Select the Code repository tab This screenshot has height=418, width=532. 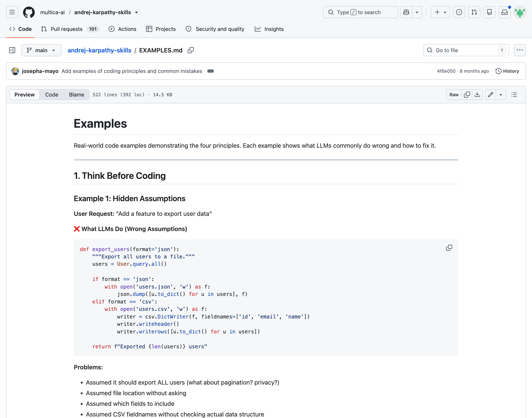click(21, 29)
